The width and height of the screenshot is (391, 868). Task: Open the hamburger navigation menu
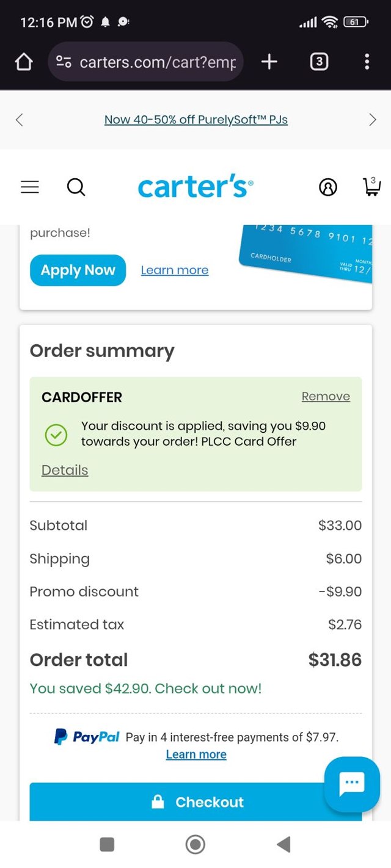click(29, 187)
